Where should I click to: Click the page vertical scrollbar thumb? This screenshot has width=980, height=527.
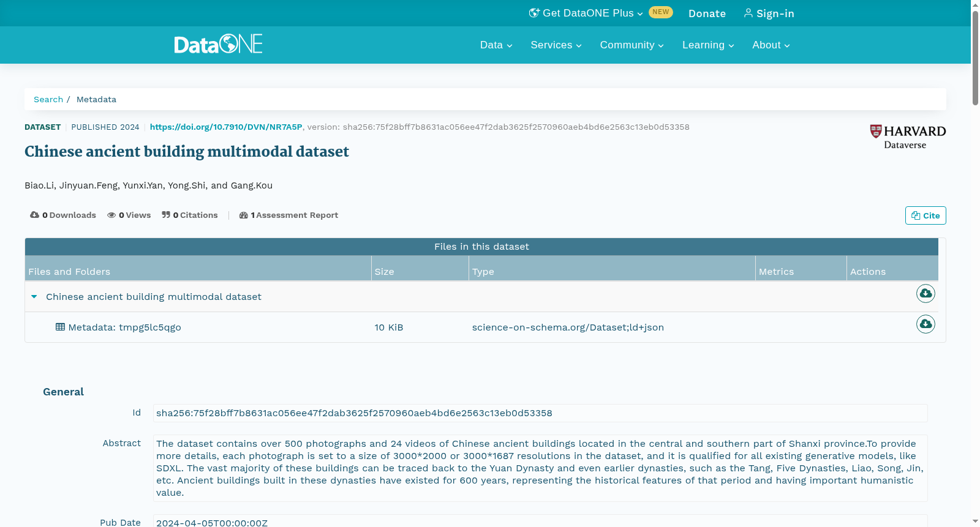coord(975,58)
